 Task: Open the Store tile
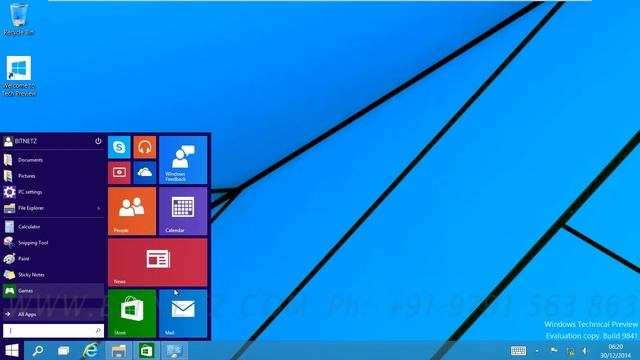132,313
